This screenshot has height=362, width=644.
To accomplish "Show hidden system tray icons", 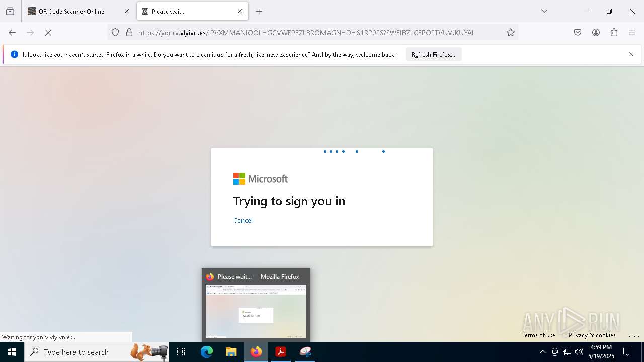I will [542, 352].
